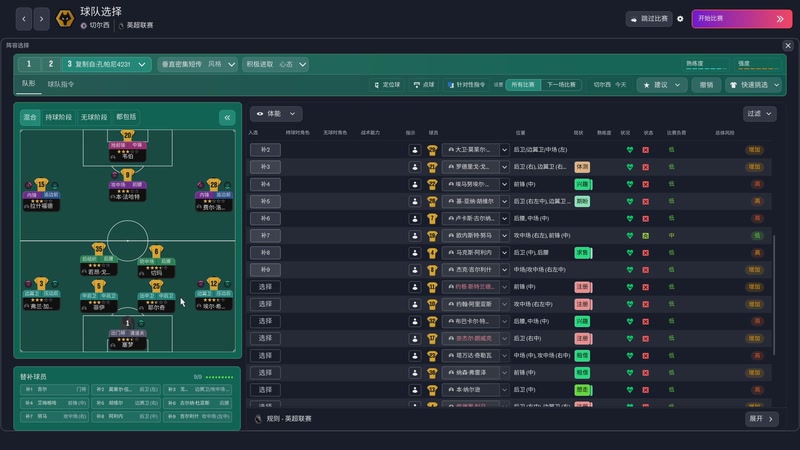The image size is (800, 450).
Task: Click the 体测 status tag
Action: (x=582, y=167)
